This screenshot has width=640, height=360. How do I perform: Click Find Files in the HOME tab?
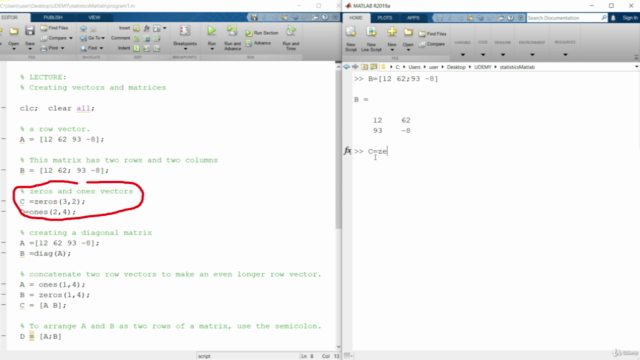coord(433,34)
